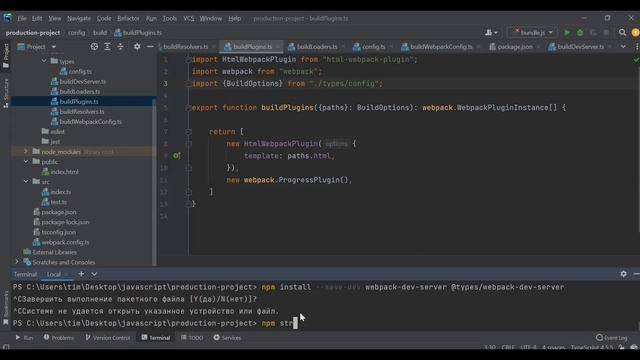Image resolution: width=640 pixels, height=360 pixels.
Task: Select the Local terminal tab
Action: coord(53,274)
